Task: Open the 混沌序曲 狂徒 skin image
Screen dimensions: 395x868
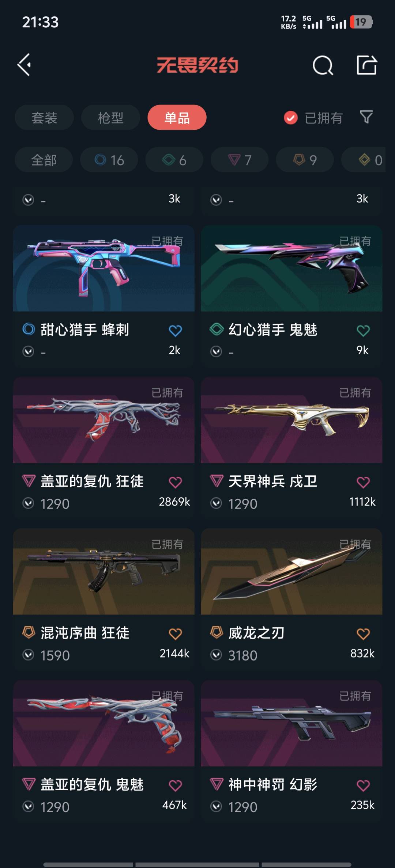Action: point(104,571)
